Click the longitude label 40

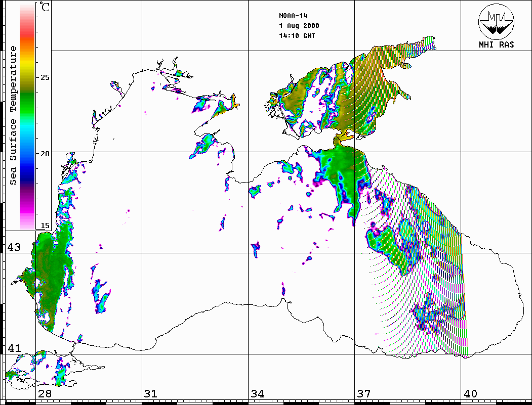point(470,394)
